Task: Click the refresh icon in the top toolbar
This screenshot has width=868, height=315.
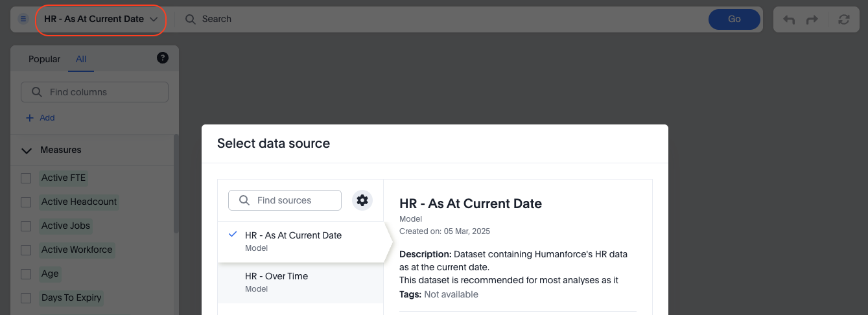Action: pos(843,19)
